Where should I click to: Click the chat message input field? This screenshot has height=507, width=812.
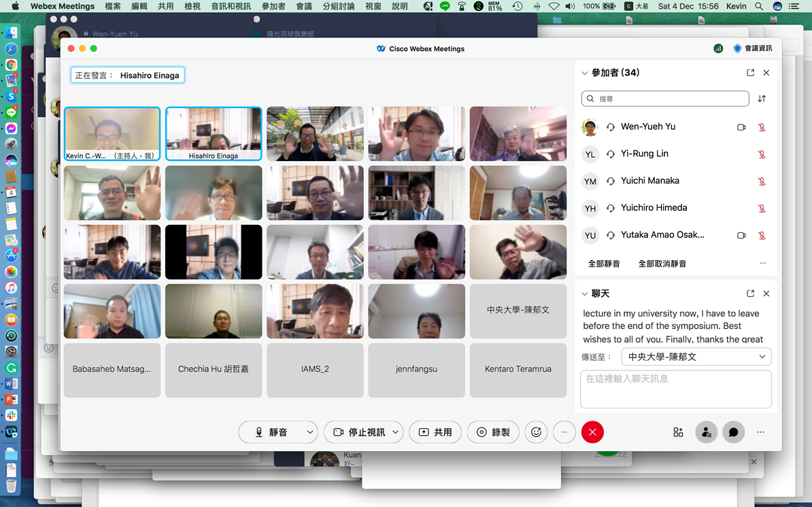tap(675, 389)
